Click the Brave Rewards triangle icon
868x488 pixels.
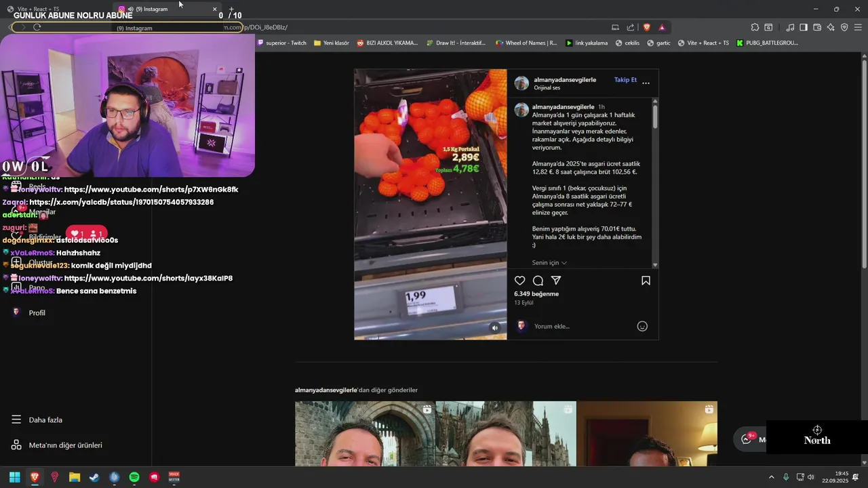click(662, 27)
